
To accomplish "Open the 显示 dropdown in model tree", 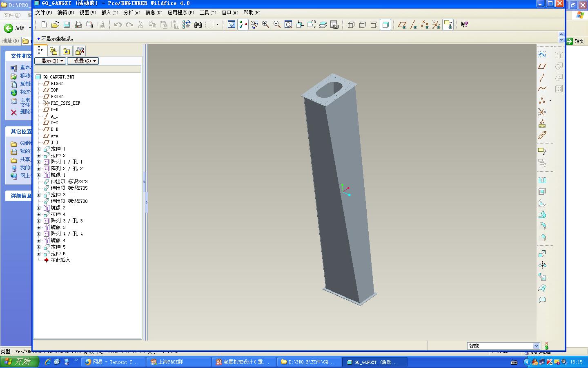I will click(50, 61).
